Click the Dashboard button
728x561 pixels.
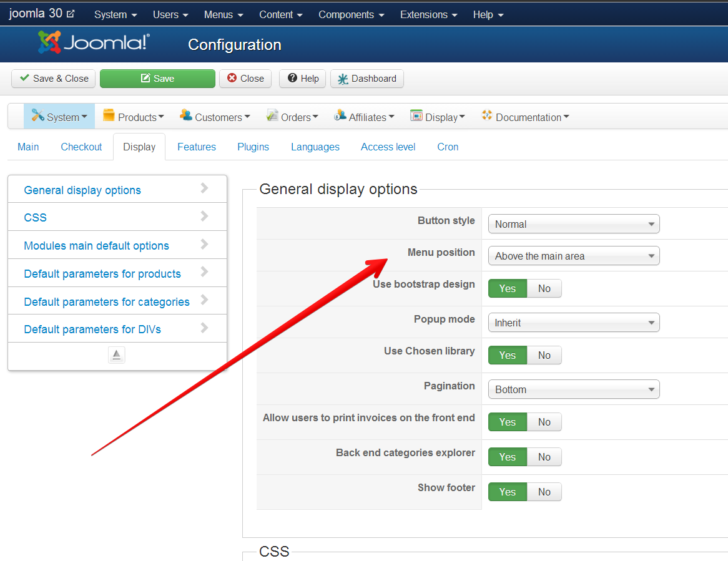(367, 79)
